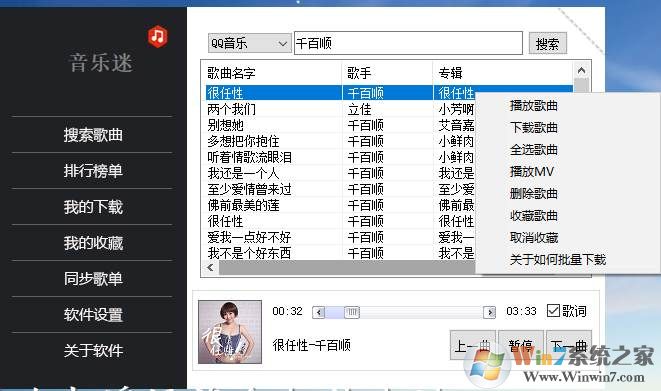Choose 下载歌曲 from context menu

pyautogui.click(x=534, y=128)
